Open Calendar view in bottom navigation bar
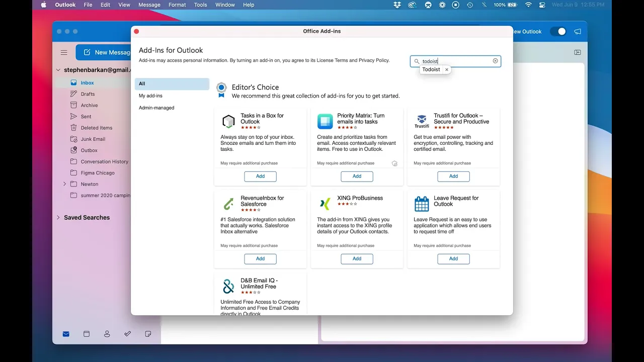This screenshot has width=644, height=362. click(x=87, y=334)
